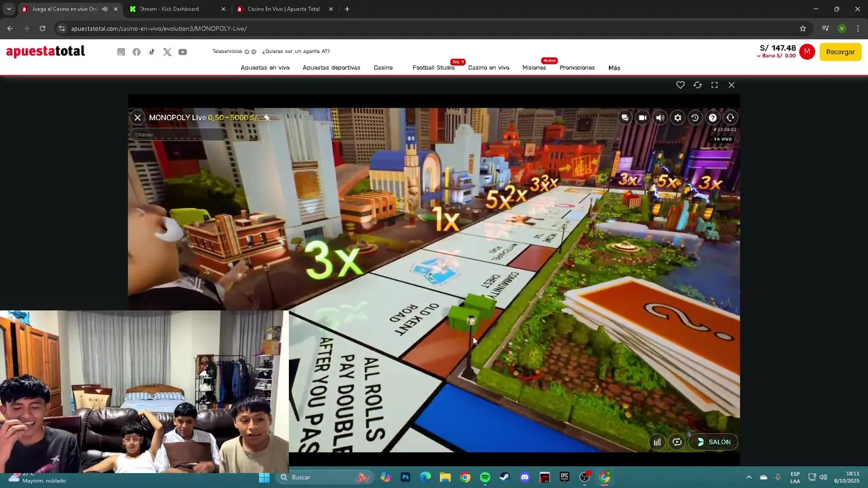Open Discord from the taskbar
868x488 pixels.
click(524, 477)
